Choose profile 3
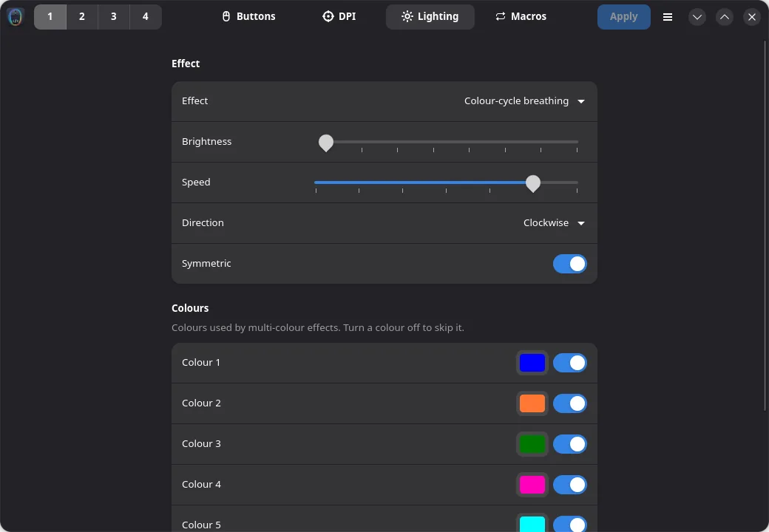This screenshot has width=769, height=532. pyautogui.click(x=114, y=17)
